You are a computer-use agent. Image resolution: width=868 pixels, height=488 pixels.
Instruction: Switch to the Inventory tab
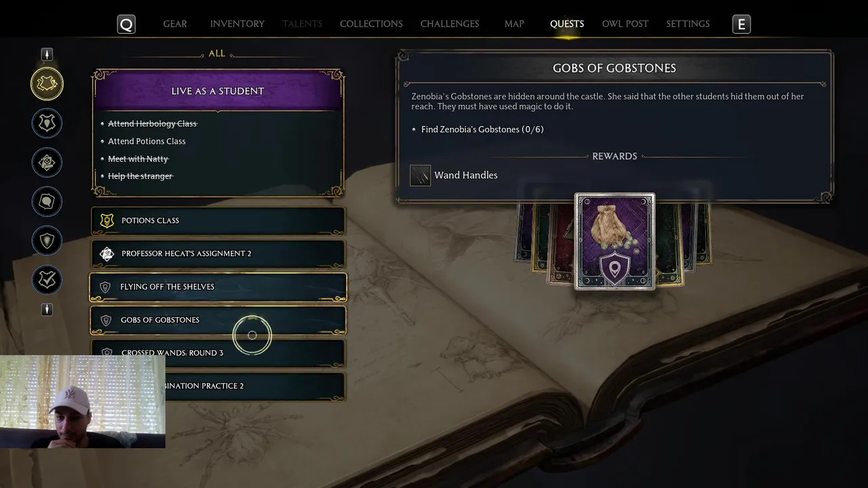click(237, 24)
